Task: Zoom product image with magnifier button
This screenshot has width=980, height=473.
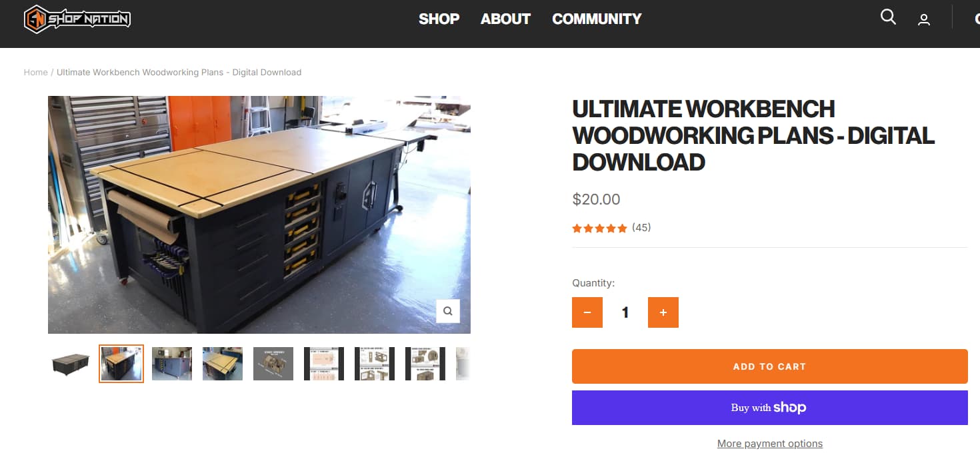Action: coord(447,311)
